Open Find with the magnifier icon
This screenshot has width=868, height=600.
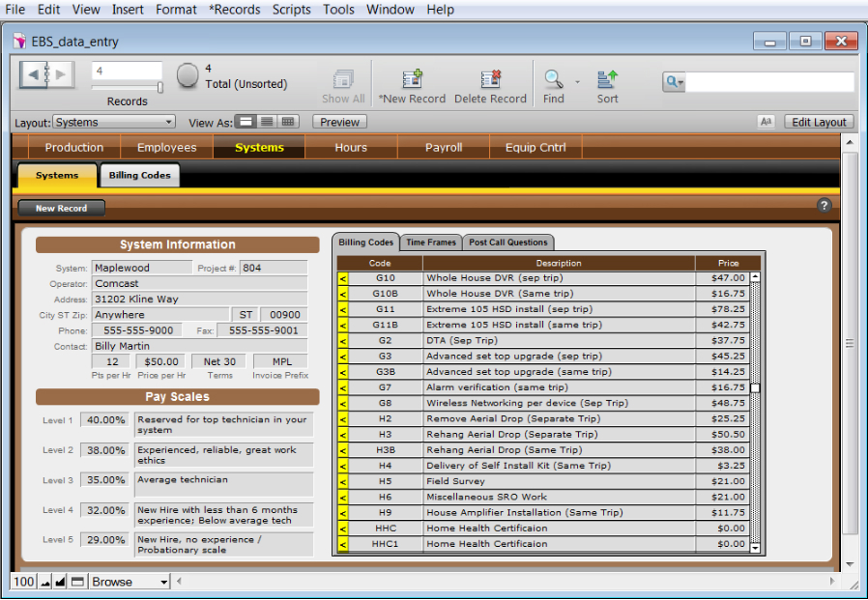553,79
